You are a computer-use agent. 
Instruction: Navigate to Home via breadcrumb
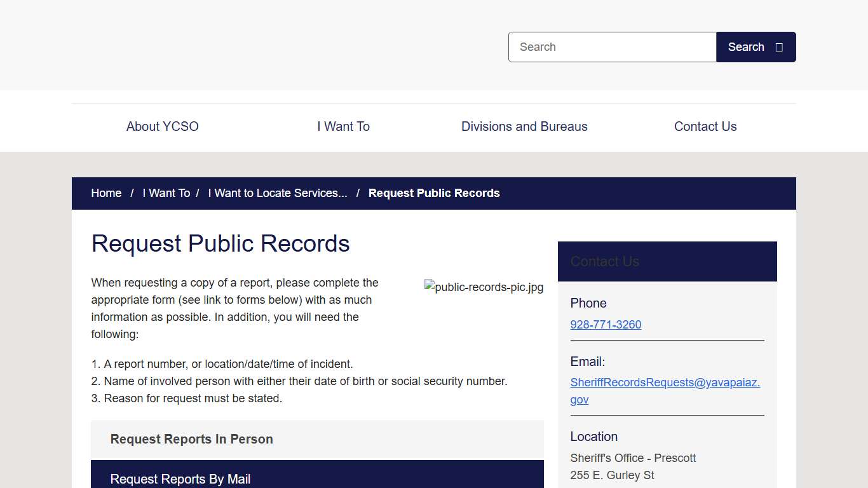[106, 193]
